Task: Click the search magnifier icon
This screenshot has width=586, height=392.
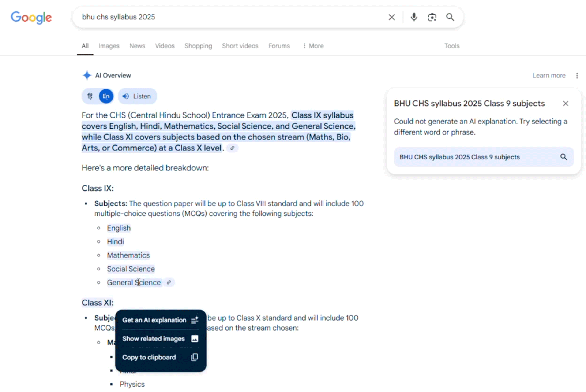Action: coord(450,17)
